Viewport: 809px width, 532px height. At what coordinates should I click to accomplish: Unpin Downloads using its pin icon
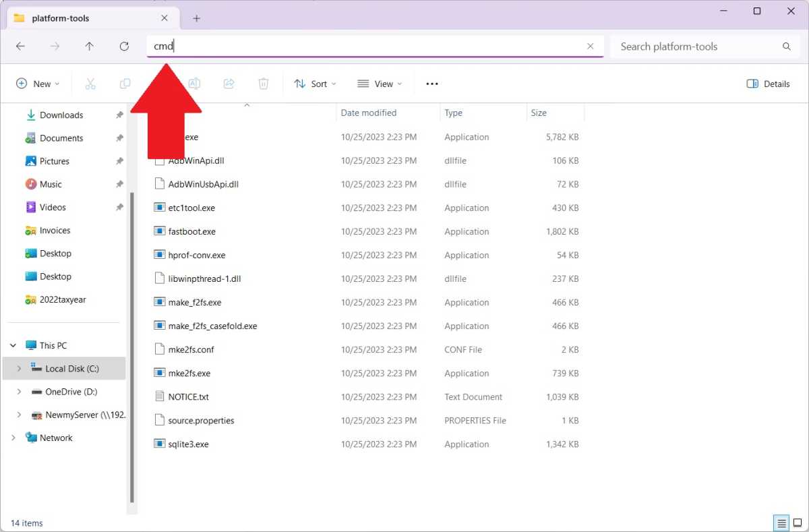(119, 115)
